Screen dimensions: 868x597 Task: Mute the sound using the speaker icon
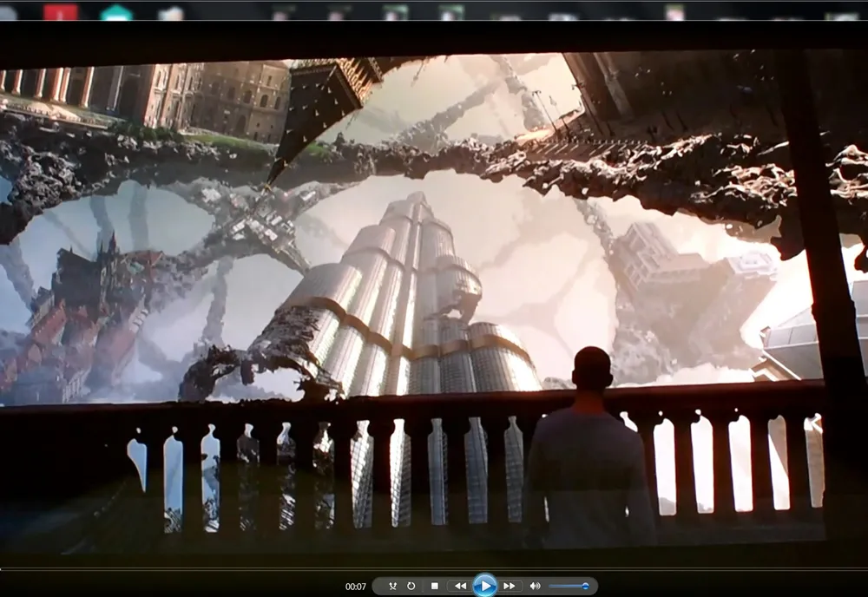click(x=535, y=586)
